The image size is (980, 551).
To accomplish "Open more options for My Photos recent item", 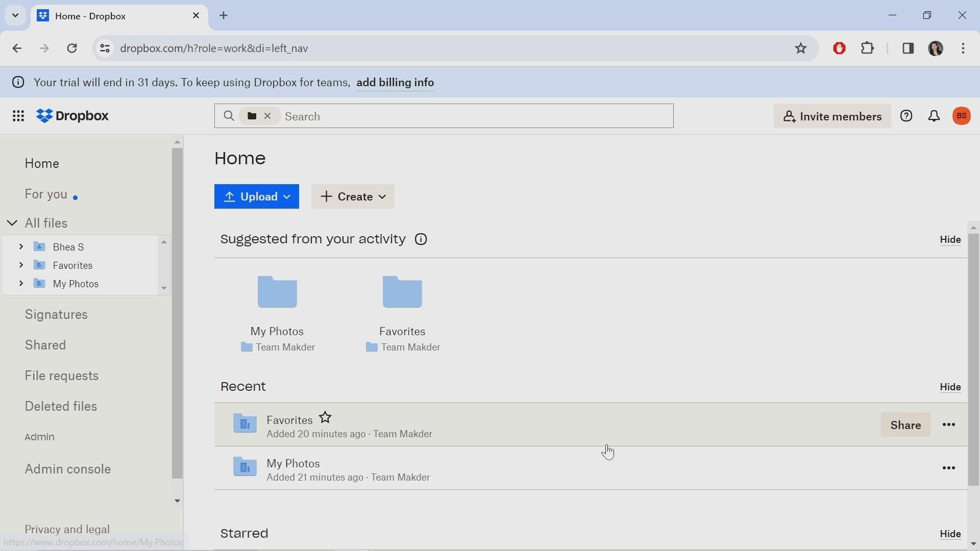I will (x=949, y=468).
